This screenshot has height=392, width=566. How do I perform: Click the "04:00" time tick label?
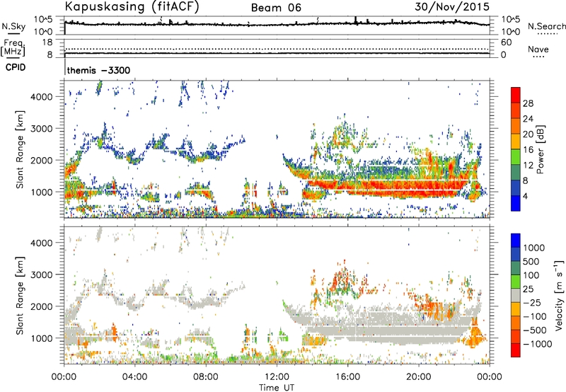point(135,377)
